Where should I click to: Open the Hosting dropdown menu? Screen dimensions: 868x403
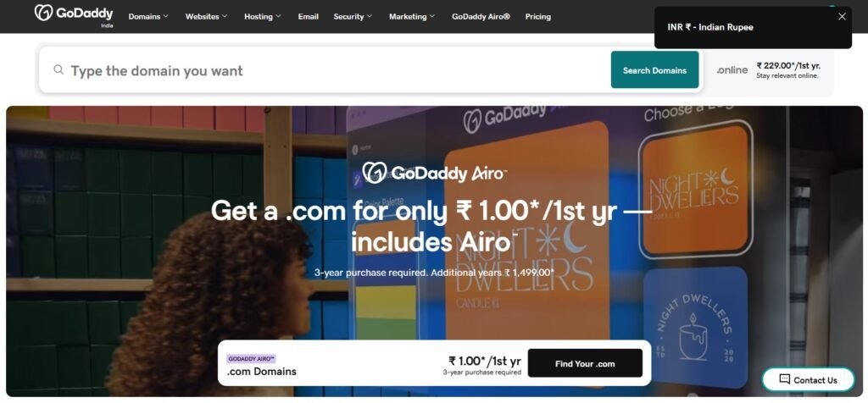click(x=263, y=17)
